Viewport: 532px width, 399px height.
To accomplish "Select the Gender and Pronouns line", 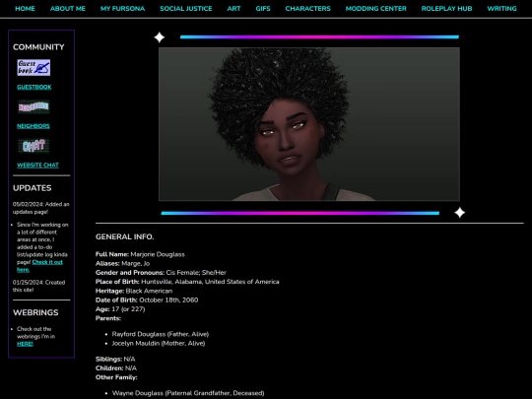I will click(161, 273).
